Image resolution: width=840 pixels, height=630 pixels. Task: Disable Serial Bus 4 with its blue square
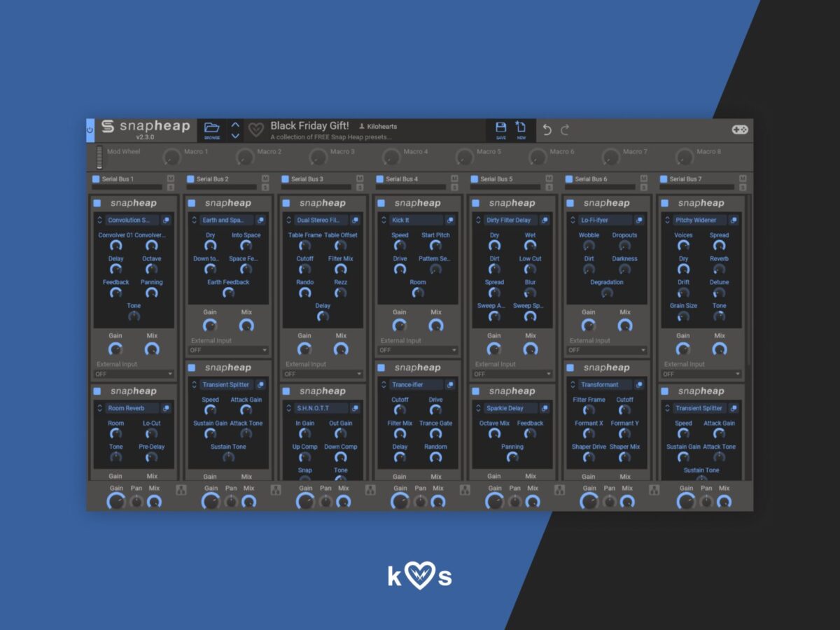(x=380, y=179)
